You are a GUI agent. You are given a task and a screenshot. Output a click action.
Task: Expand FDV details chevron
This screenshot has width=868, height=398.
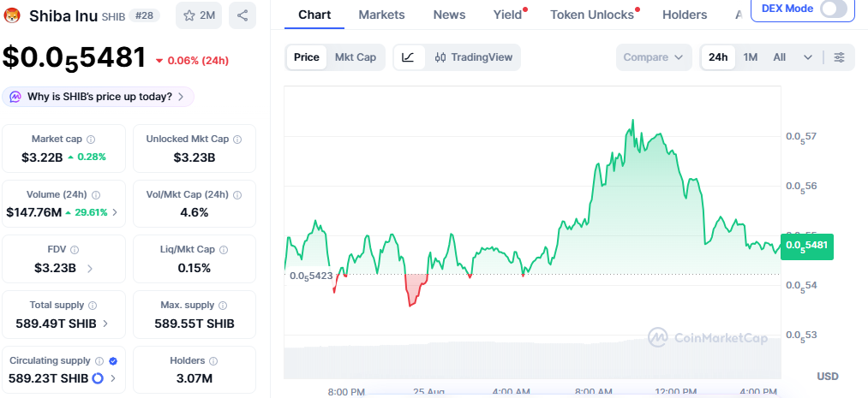[90, 269]
